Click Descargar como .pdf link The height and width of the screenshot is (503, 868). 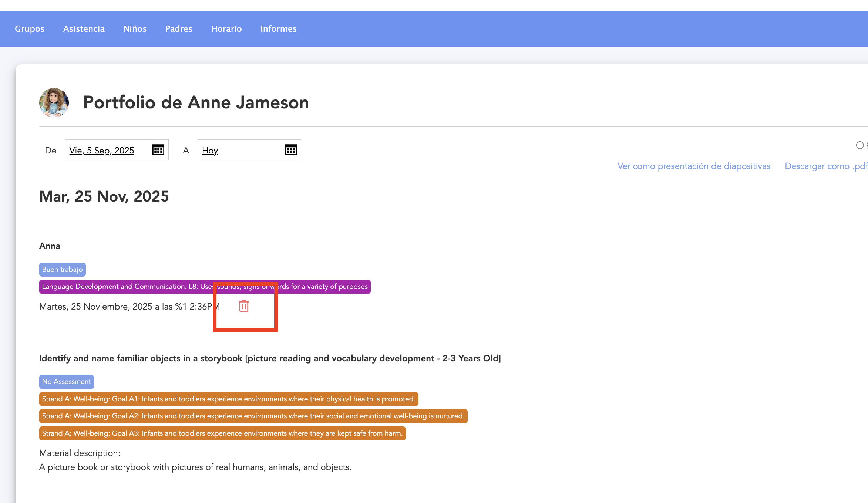tap(826, 166)
